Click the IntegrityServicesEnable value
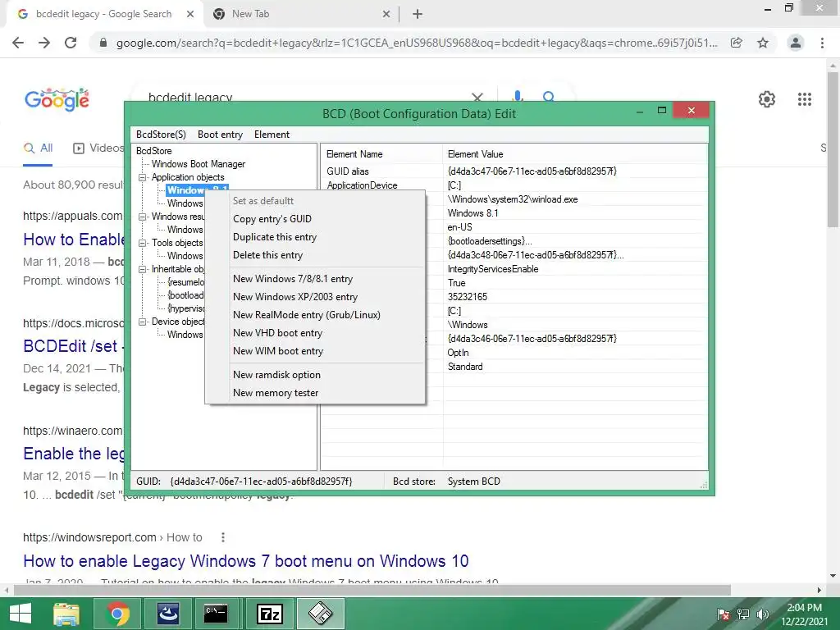Viewport: 840px width, 630px height. (493, 269)
